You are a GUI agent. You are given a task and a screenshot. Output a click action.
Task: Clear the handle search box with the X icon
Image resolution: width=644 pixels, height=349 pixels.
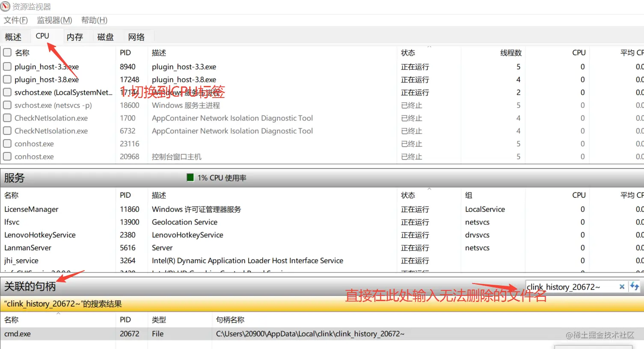coord(622,287)
